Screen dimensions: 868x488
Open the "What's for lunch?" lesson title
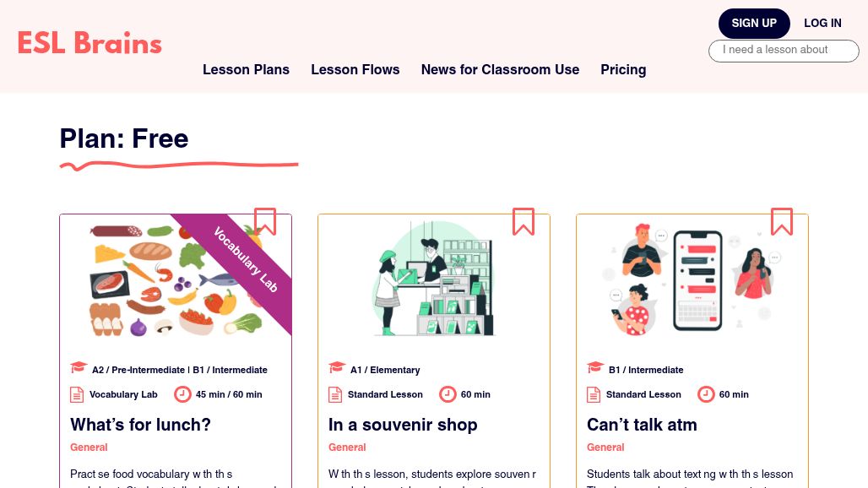coord(141,425)
